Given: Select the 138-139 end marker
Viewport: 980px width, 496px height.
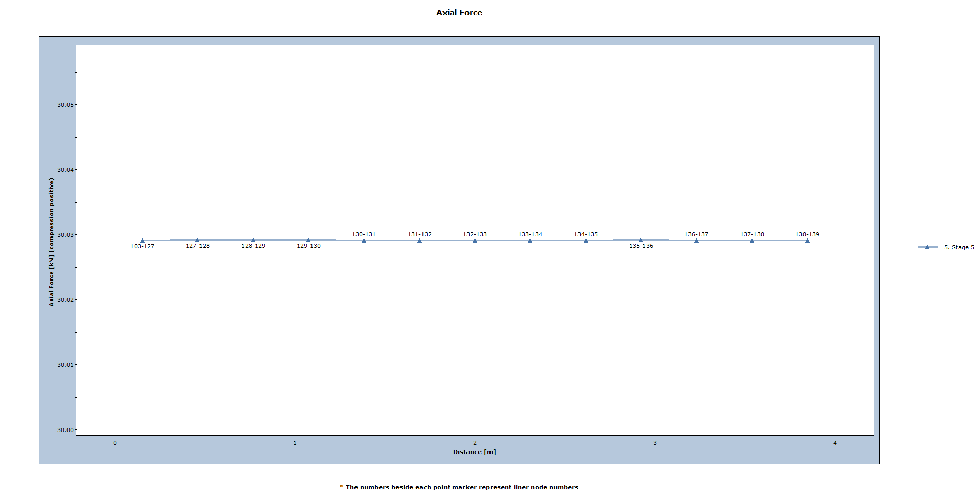Looking at the screenshot, I should click(807, 240).
